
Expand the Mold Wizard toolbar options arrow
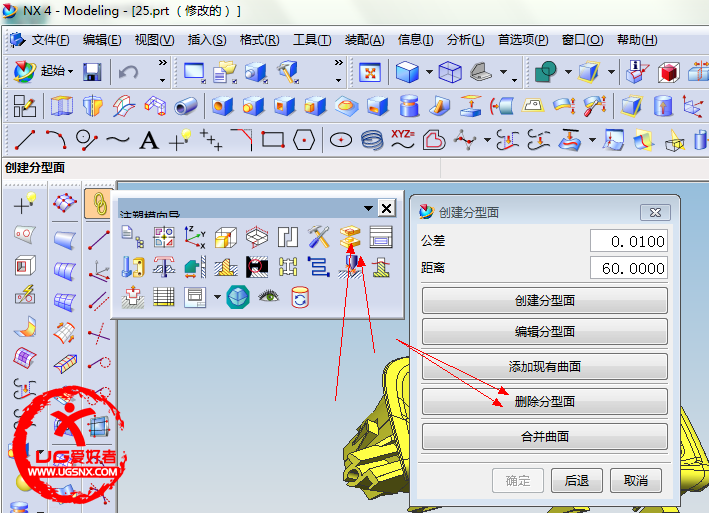(368, 208)
